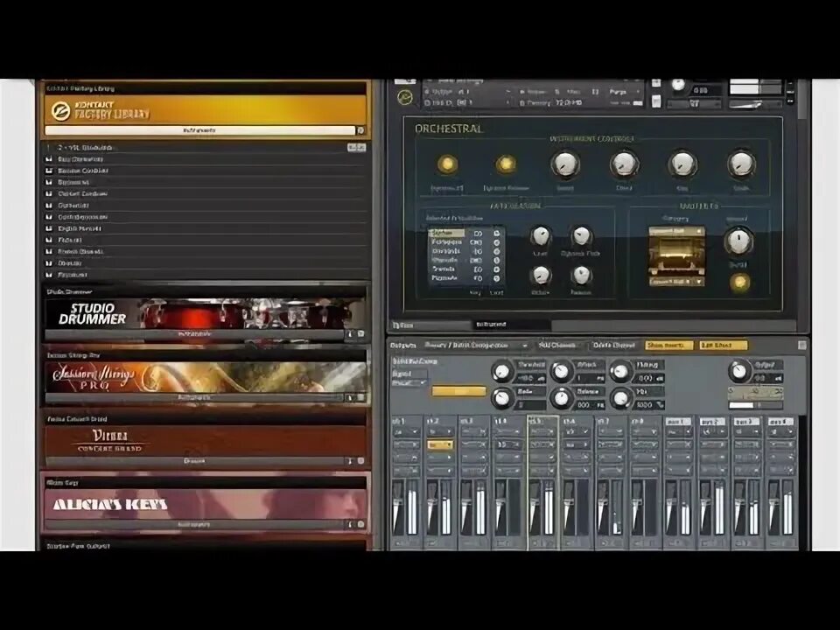This screenshot has height=630, width=840.
Task: Click the Bassoon Ensemble instrument file icon
Action: click(49, 171)
